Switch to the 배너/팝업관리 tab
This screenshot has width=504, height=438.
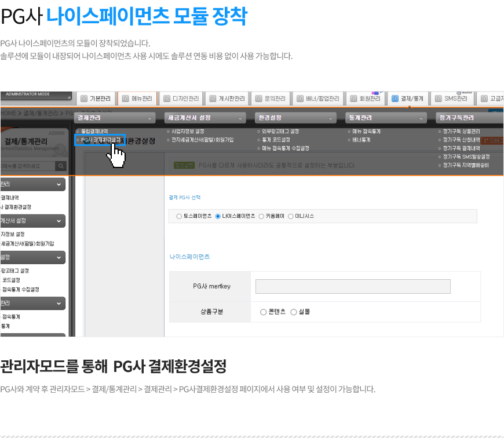pyautogui.click(x=317, y=98)
